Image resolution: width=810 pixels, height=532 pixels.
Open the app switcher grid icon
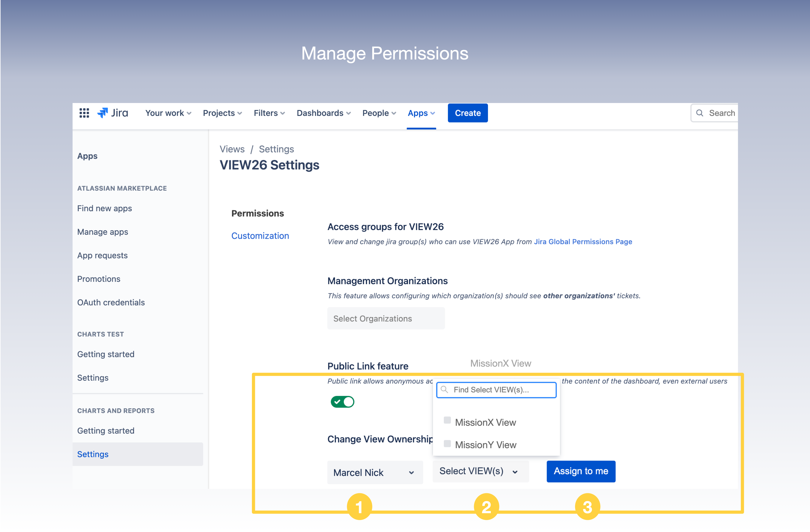(x=84, y=113)
